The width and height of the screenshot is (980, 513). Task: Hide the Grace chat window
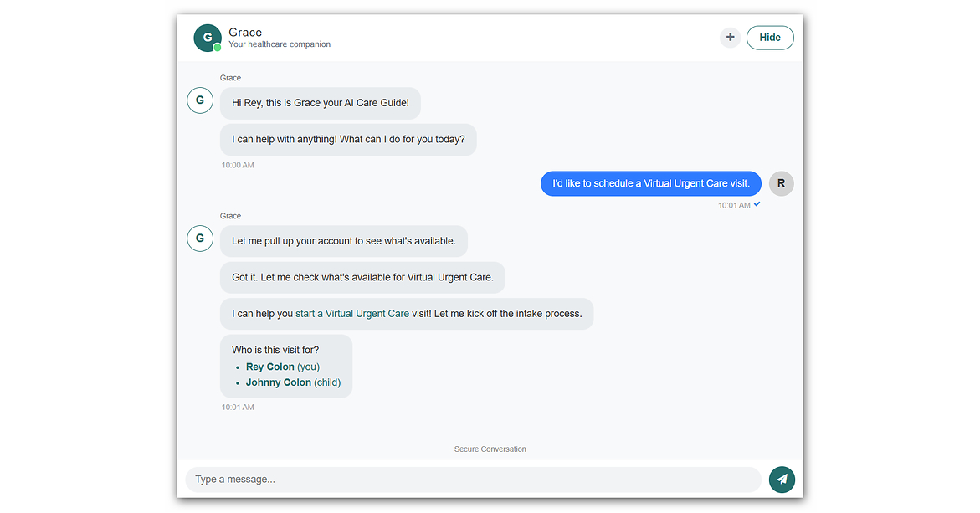(x=770, y=38)
